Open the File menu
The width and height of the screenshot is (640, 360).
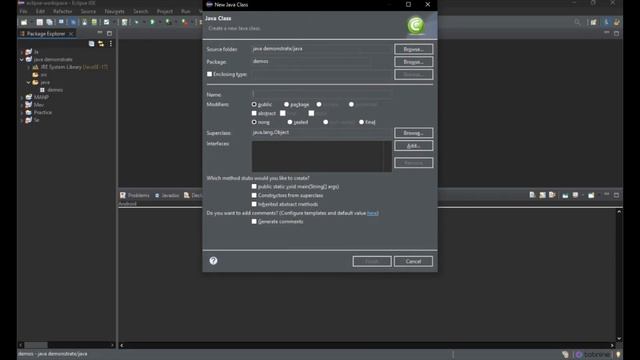tap(24, 11)
